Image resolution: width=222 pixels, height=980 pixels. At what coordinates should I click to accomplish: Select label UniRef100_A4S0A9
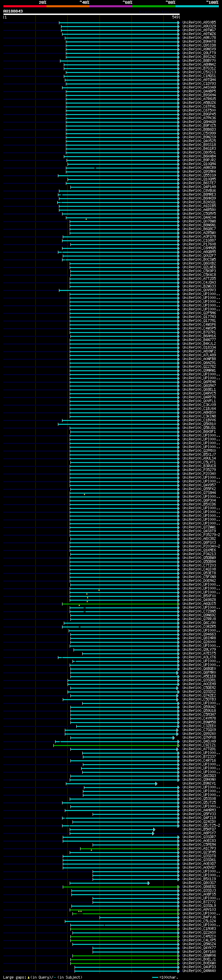199,88
